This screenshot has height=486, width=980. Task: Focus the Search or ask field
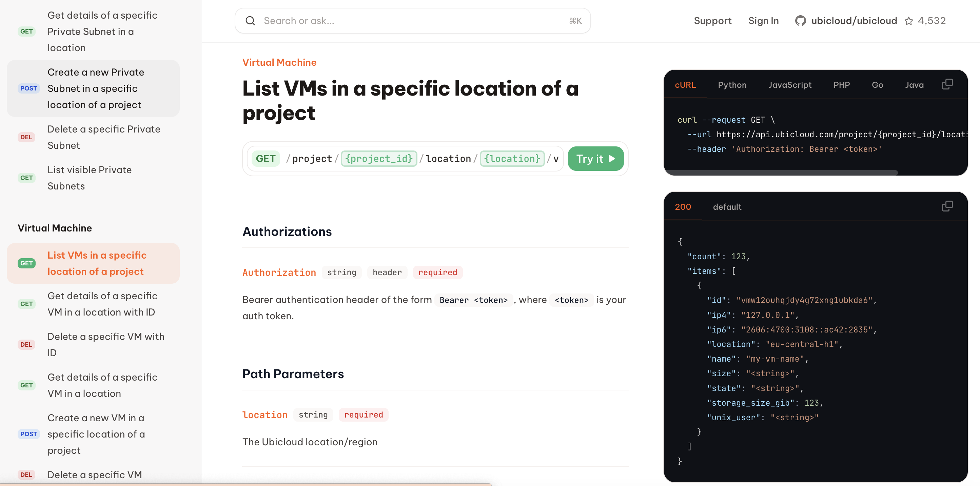tap(412, 21)
